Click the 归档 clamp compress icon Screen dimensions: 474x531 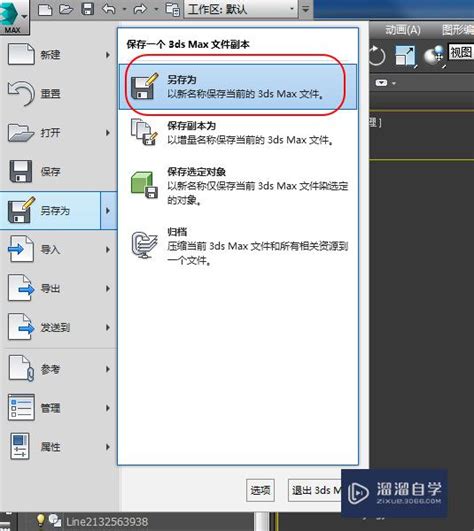pos(144,245)
